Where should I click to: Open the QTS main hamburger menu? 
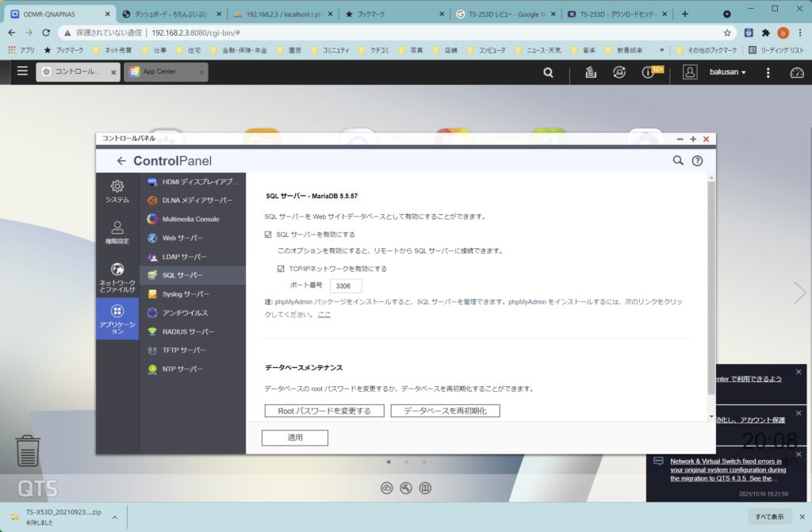[x=22, y=71]
